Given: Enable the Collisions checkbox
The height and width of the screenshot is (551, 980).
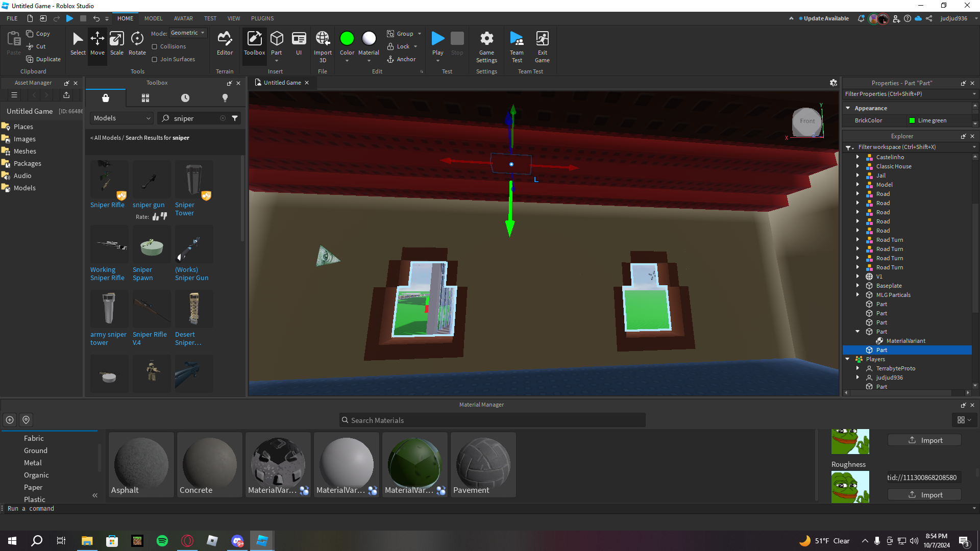Looking at the screenshot, I should point(155,46).
